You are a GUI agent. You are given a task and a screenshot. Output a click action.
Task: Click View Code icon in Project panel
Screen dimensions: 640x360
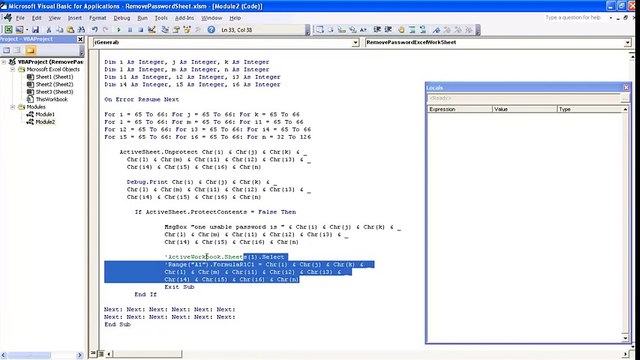(7, 50)
